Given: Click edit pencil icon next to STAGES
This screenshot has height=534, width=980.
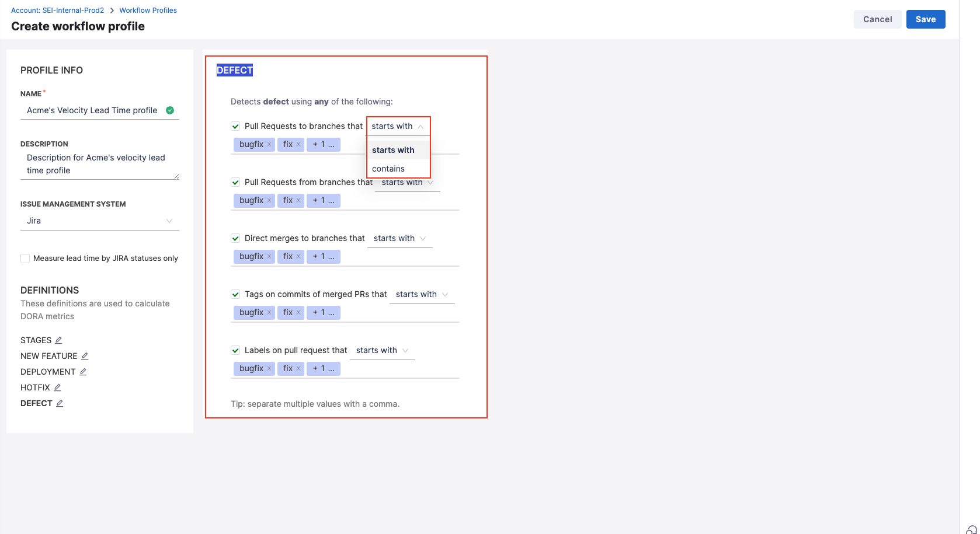Looking at the screenshot, I should 58,340.
